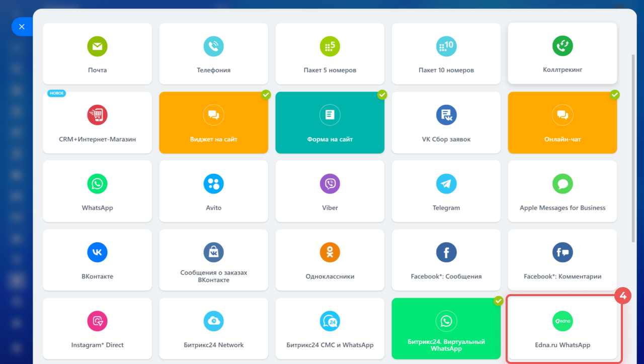This screenshot has width=644, height=364.
Task: Click the connected checkmark on Онлайн-чат
Action: click(615, 95)
